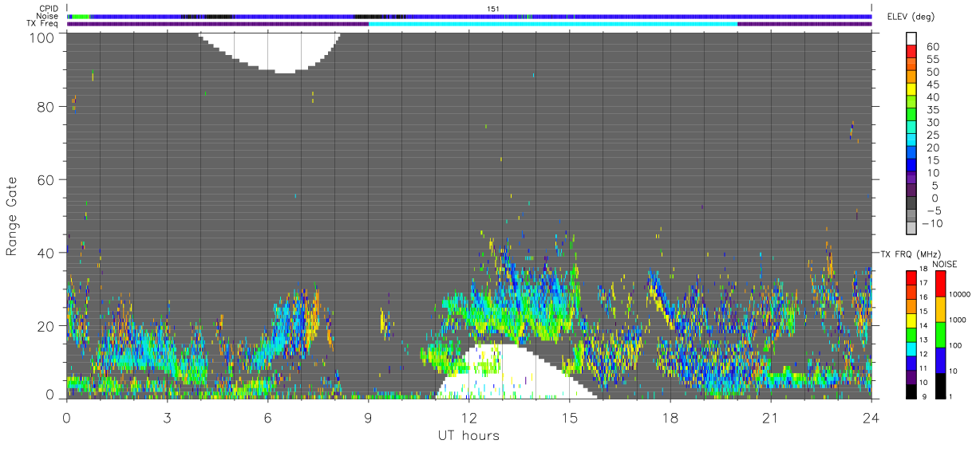
Task: Click the Range Gate axis tick '40'
Action: [x=47, y=253]
